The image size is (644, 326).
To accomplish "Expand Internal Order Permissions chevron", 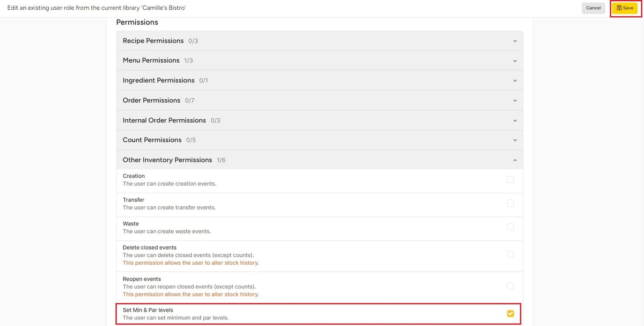I will 515,121.
